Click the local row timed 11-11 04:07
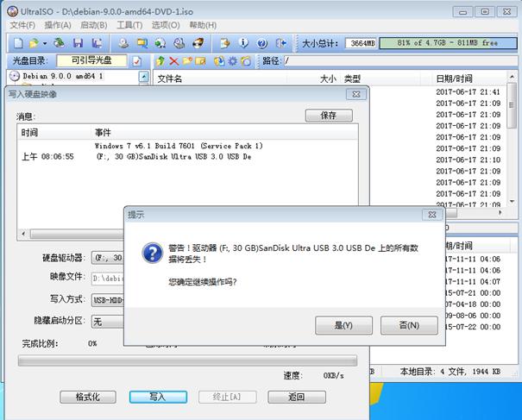 click(473, 281)
